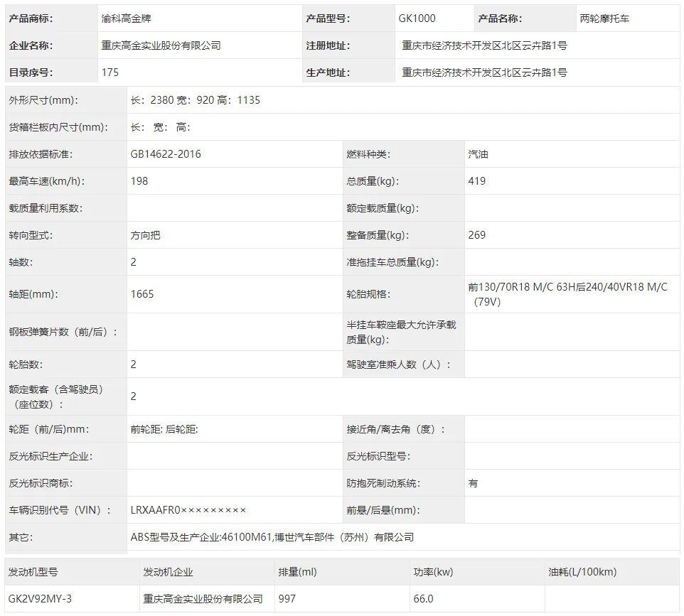The width and height of the screenshot is (684, 616).
Task: Click emission standard GB14622-2016
Action: point(166,154)
